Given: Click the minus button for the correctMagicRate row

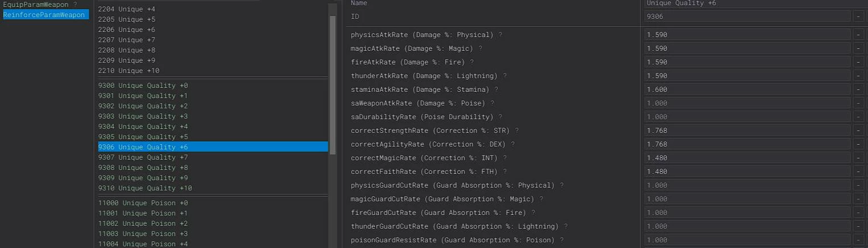Looking at the screenshot, I should (x=858, y=158).
